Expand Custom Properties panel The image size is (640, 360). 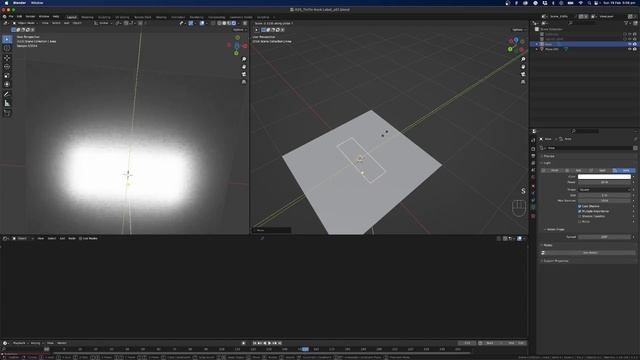555,261
